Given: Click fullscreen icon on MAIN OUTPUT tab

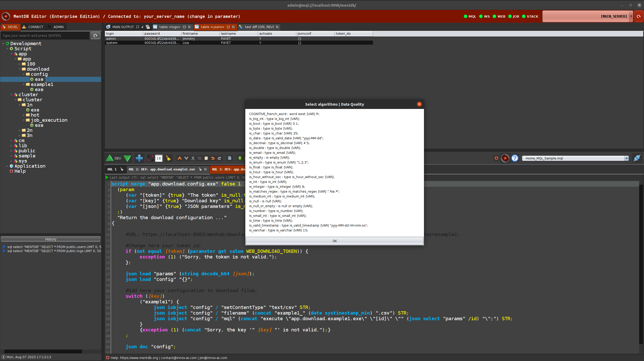Looking at the screenshot, I should click(138, 27).
